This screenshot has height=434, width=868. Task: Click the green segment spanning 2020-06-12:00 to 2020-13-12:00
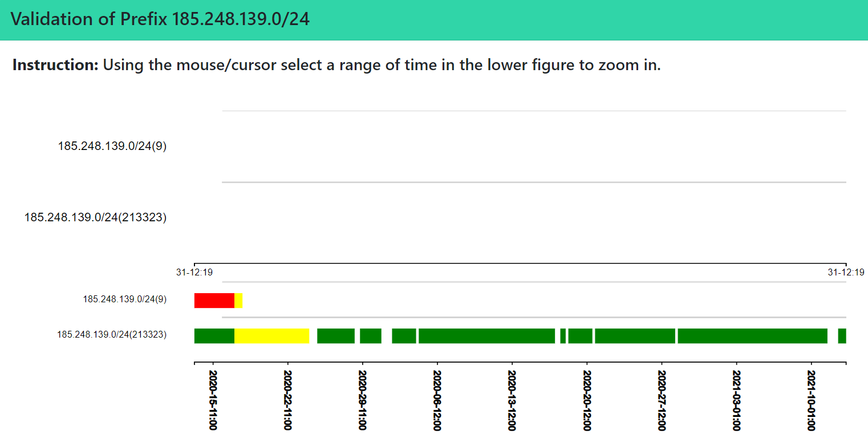click(x=486, y=336)
